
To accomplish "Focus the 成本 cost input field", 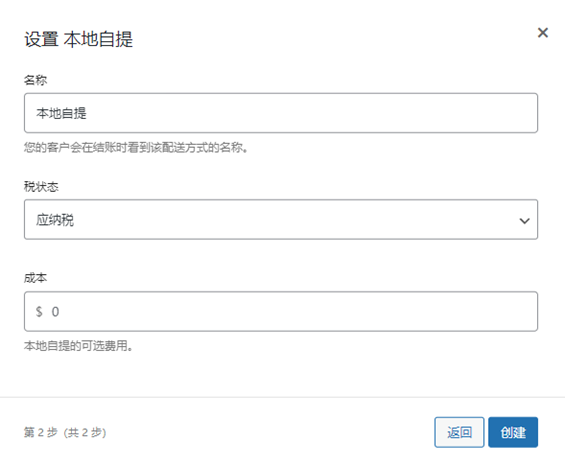I will 281,311.
